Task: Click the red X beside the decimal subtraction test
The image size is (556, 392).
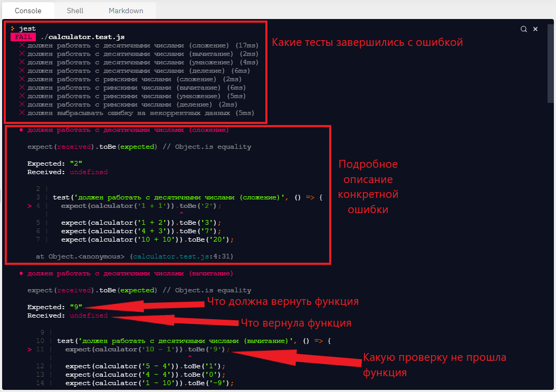Action: (x=23, y=54)
